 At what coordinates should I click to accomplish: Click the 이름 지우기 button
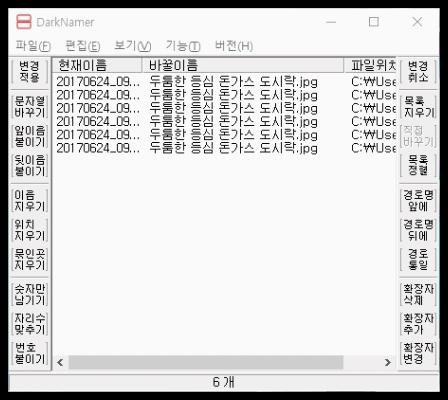click(30, 201)
